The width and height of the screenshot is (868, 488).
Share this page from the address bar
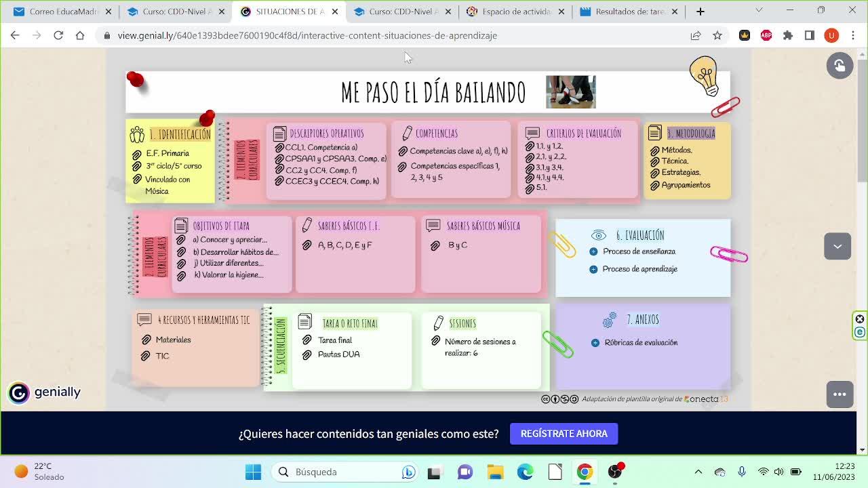tap(696, 35)
